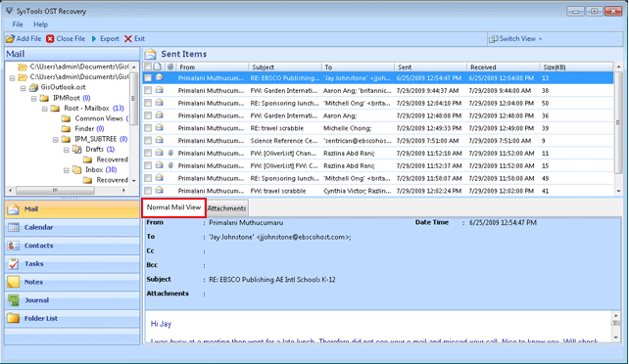Open the Notes section
Image resolution: width=629 pixels, height=364 pixels.
(73, 282)
